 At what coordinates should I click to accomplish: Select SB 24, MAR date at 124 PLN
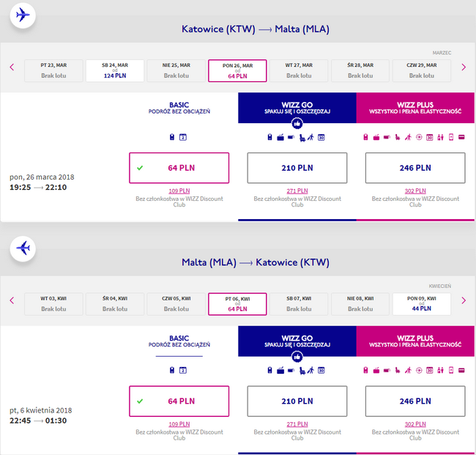tap(115, 71)
